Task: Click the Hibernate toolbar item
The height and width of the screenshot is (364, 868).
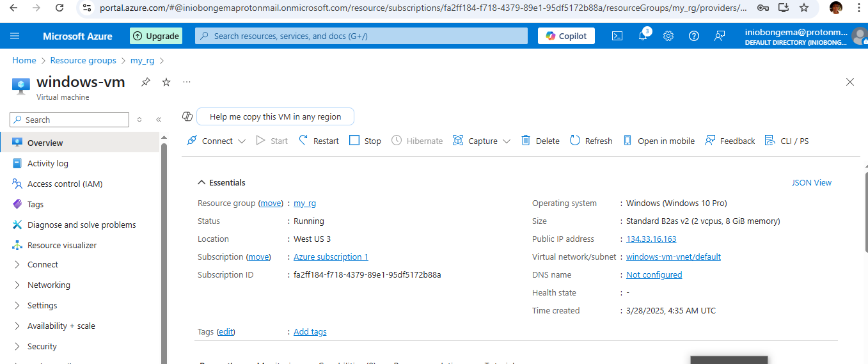Action: (x=417, y=141)
